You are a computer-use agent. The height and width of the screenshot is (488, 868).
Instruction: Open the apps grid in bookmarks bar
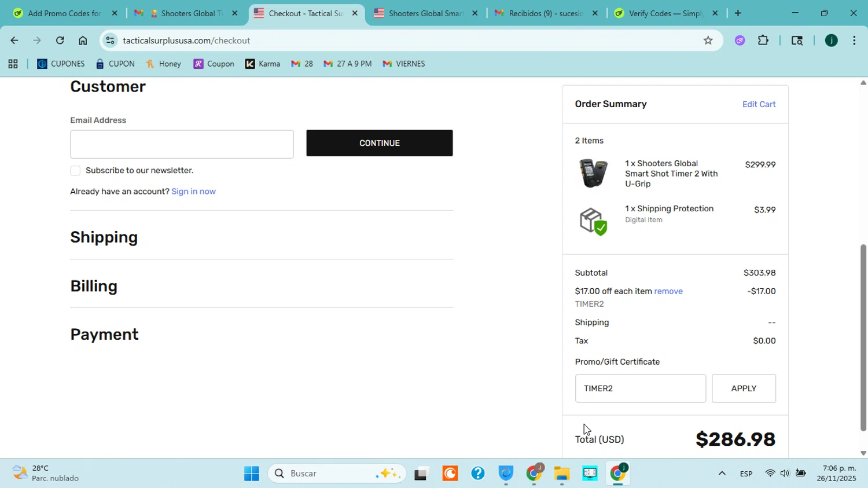pyautogui.click(x=13, y=64)
